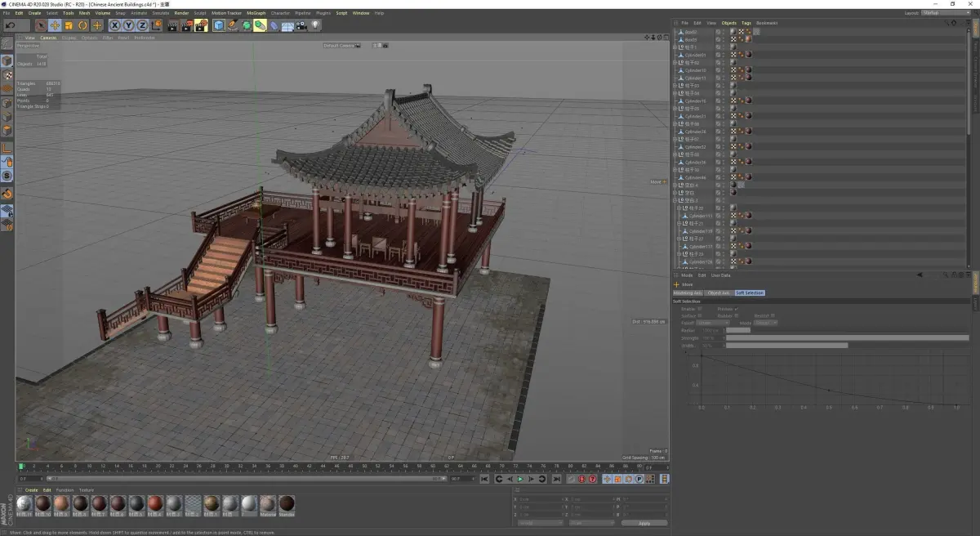Open the File menu
This screenshot has width=980, height=536.
click(x=7, y=13)
